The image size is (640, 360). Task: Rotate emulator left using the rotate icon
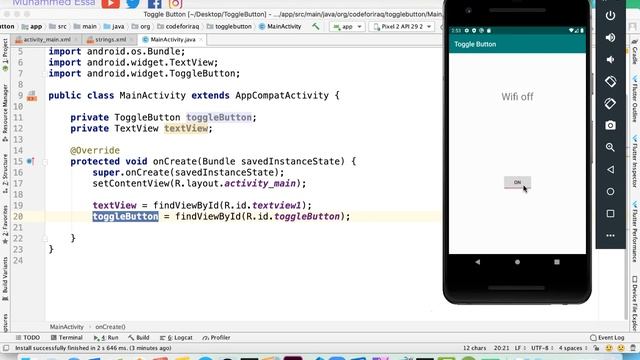(x=610, y=81)
